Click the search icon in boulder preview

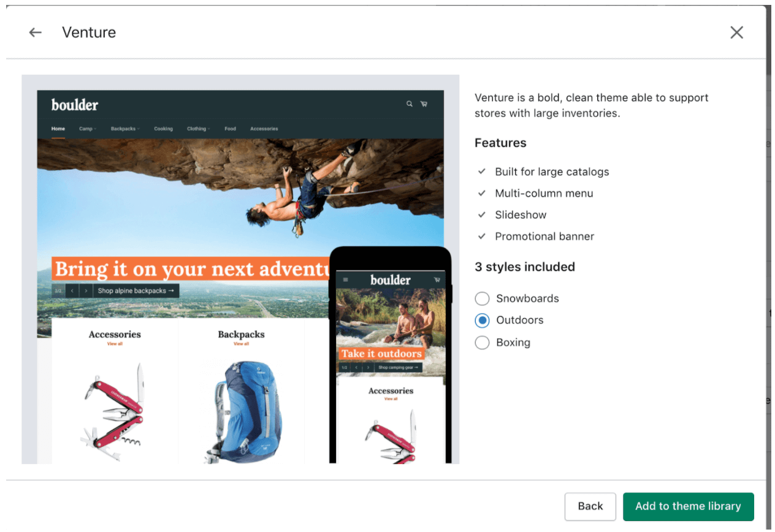pos(410,104)
